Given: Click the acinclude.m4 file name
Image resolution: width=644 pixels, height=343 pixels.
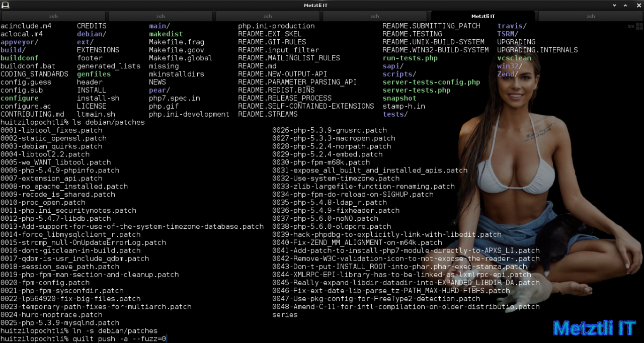Looking at the screenshot, I should point(26,26).
